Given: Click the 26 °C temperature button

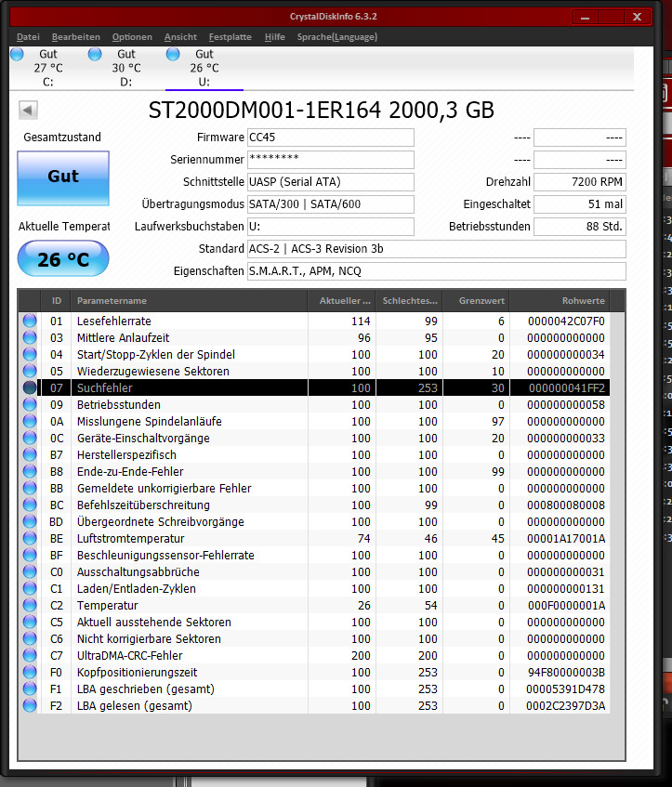Looking at the screenshot, I should (63, 258).
